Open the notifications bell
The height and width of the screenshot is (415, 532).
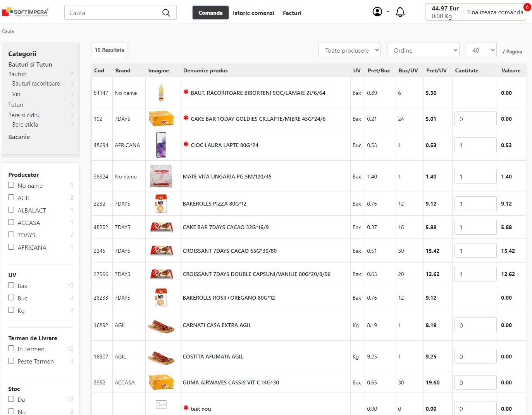400,12
